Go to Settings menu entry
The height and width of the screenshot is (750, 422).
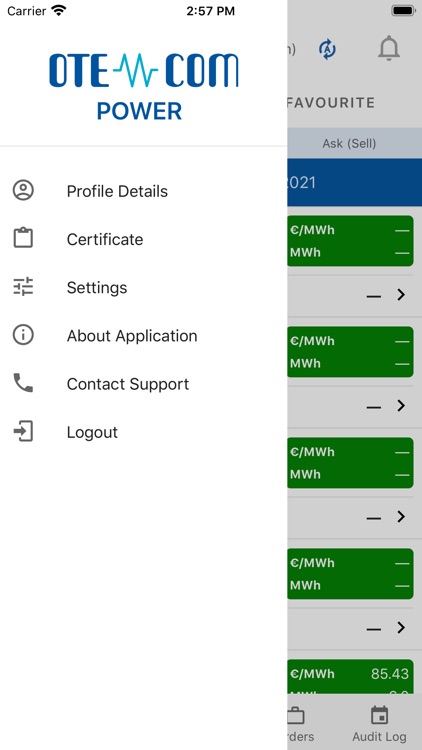click(x=144, y=287)
